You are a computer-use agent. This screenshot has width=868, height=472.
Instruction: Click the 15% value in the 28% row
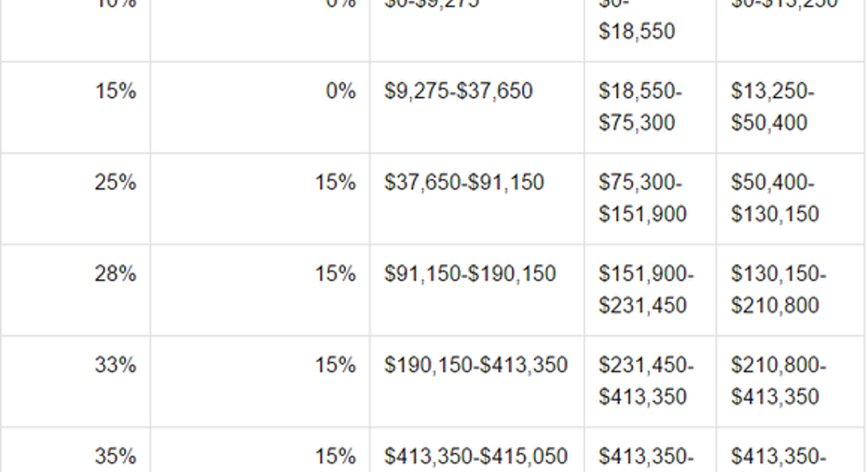click(x=335, y=274)
